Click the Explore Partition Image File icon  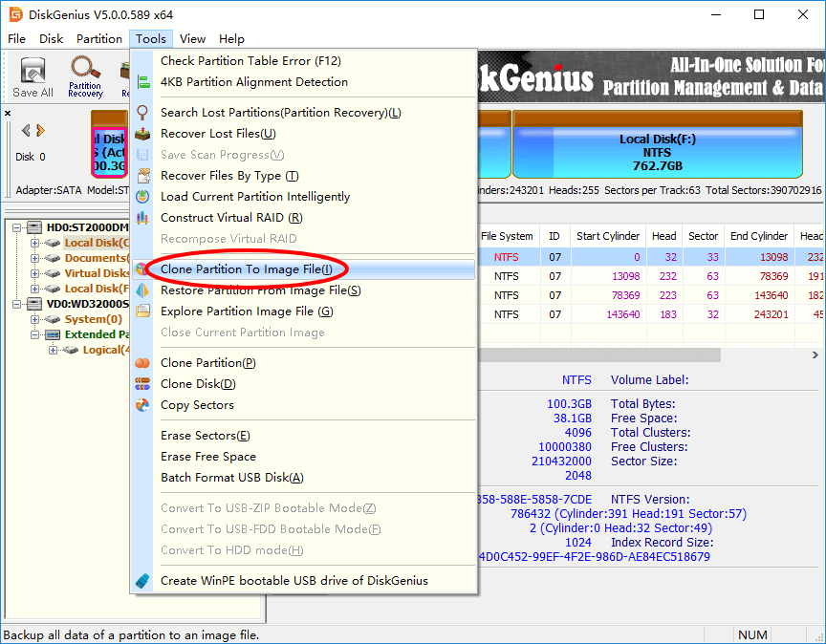coord(142,311)
